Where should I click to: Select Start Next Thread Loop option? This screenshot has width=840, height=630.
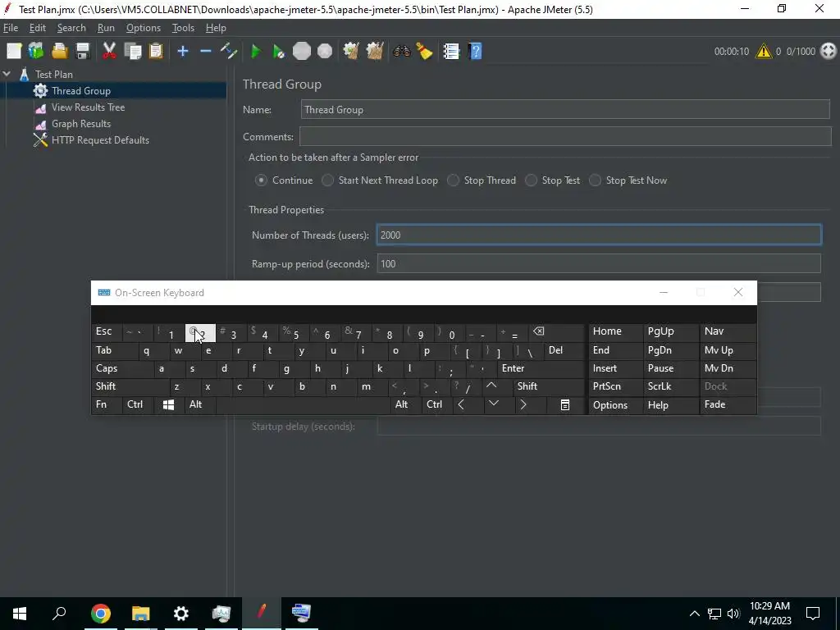pos(327,180)
